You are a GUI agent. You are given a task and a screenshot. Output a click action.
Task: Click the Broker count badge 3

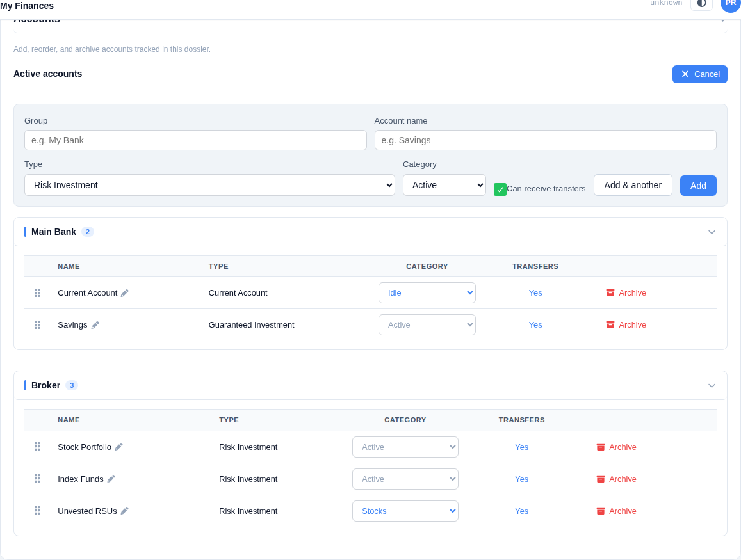tap(71, 385)
